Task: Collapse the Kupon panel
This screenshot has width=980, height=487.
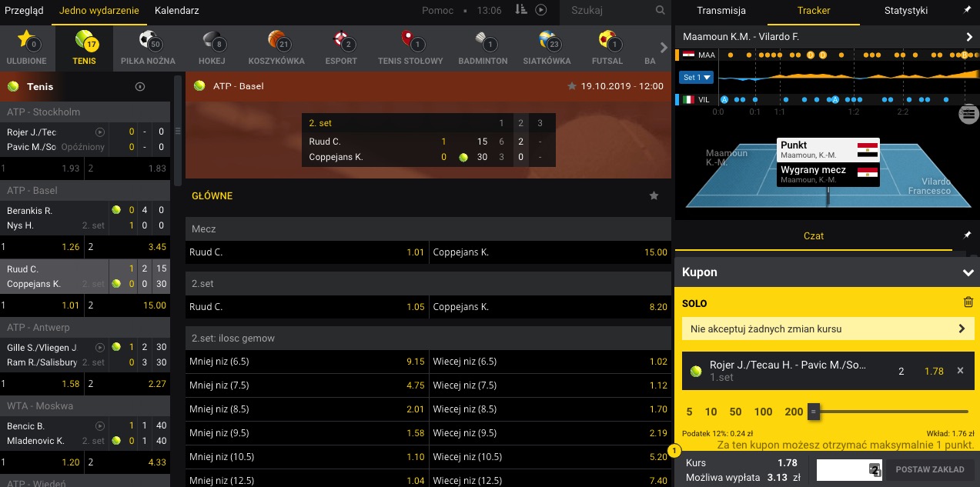Action: pos(968,272)
